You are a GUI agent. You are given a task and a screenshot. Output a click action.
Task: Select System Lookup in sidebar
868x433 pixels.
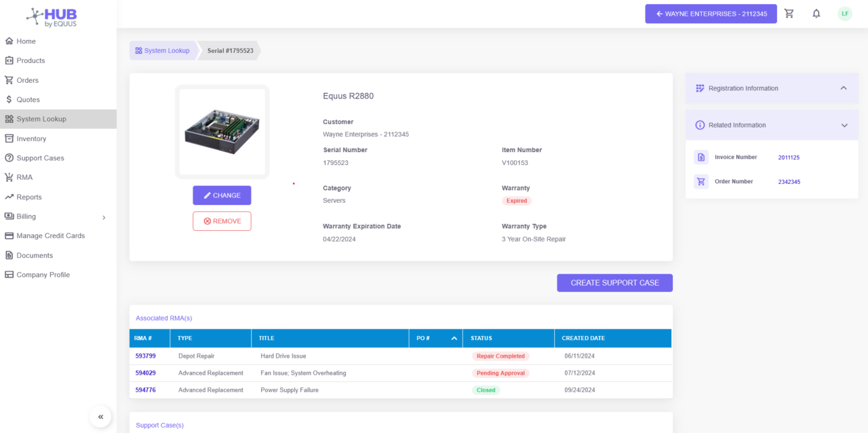(58, 119)
